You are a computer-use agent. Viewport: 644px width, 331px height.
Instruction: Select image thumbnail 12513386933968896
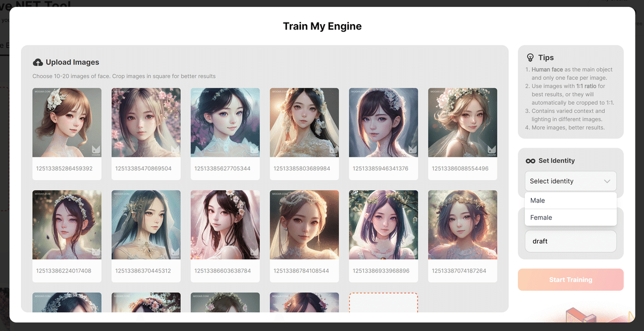click(x=383, y=225)
